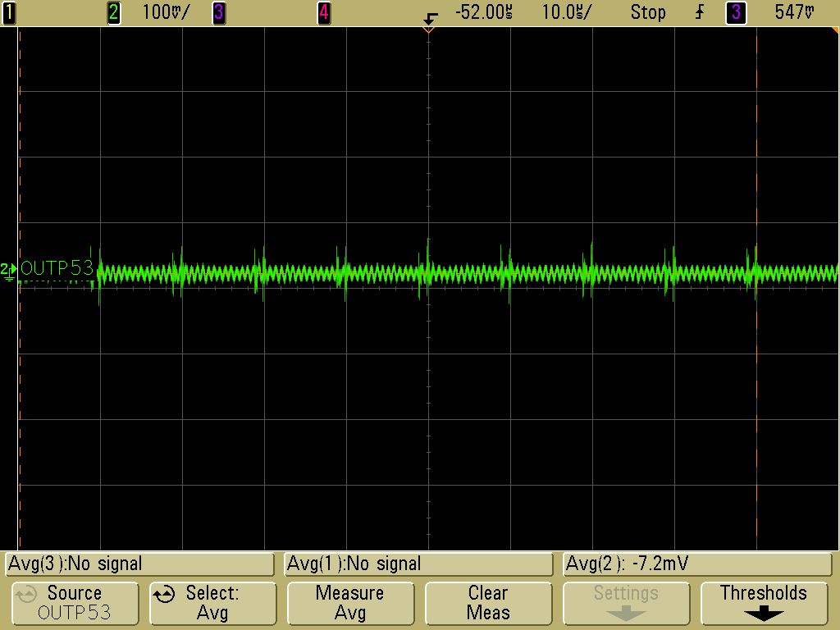Select the channel 1 indicator
Viewport: 840px width, 630px height.
coord(9,12)
